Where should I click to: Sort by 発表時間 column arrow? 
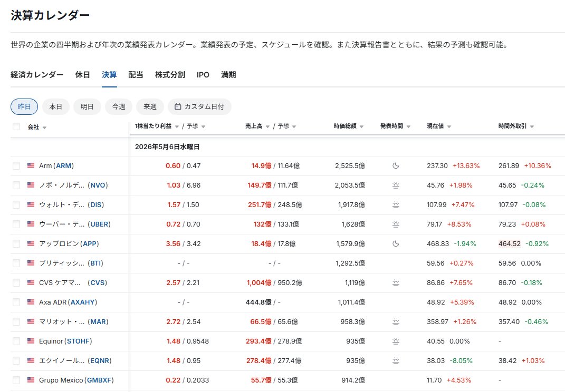coord(408,126)
